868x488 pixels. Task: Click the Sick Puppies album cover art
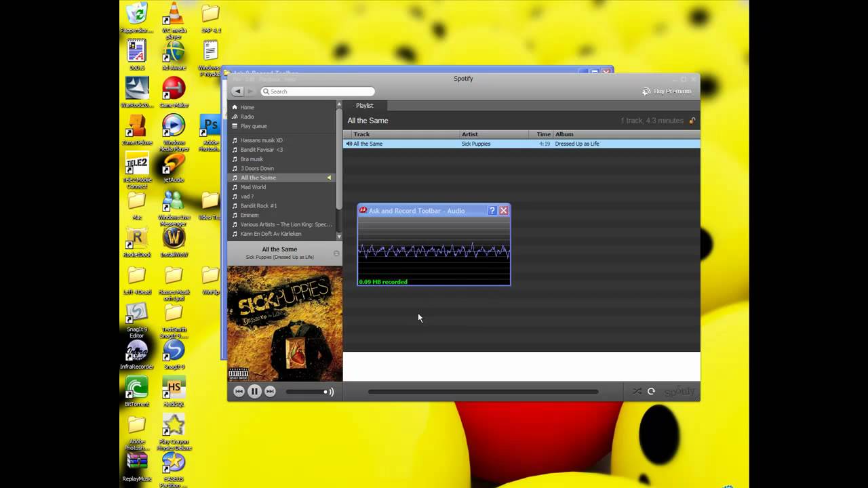tap(285, 323)
